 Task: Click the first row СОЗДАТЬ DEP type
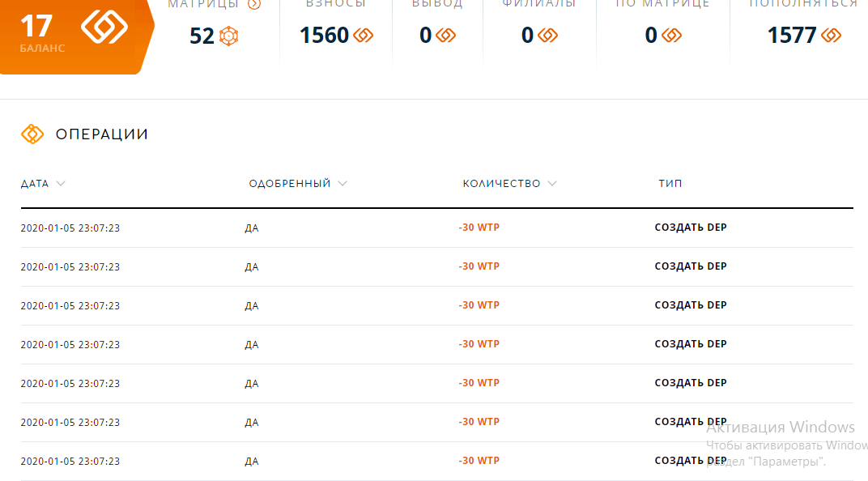pos(691,228)
